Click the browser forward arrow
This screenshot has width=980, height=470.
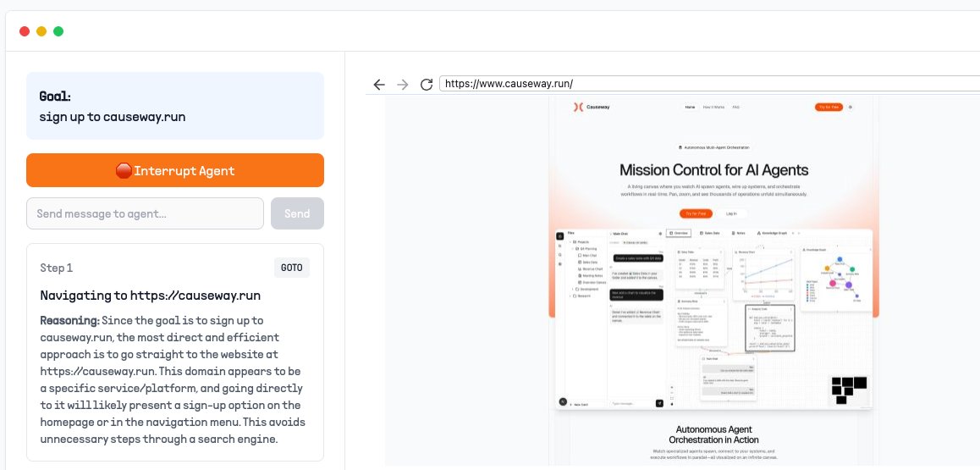click(403, 85)
